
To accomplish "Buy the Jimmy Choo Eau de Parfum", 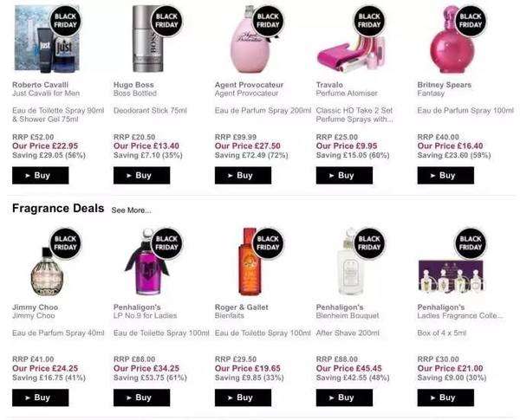I will [41, 397].
